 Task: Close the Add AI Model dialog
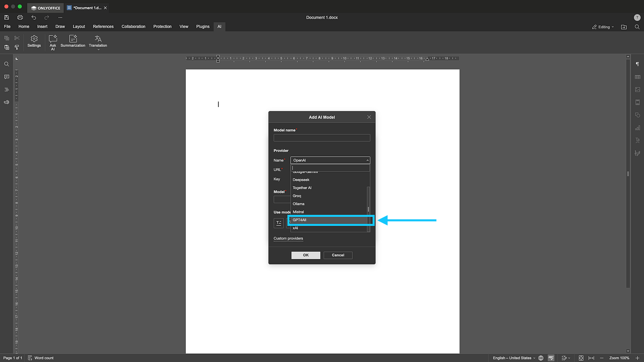(369, 117)
